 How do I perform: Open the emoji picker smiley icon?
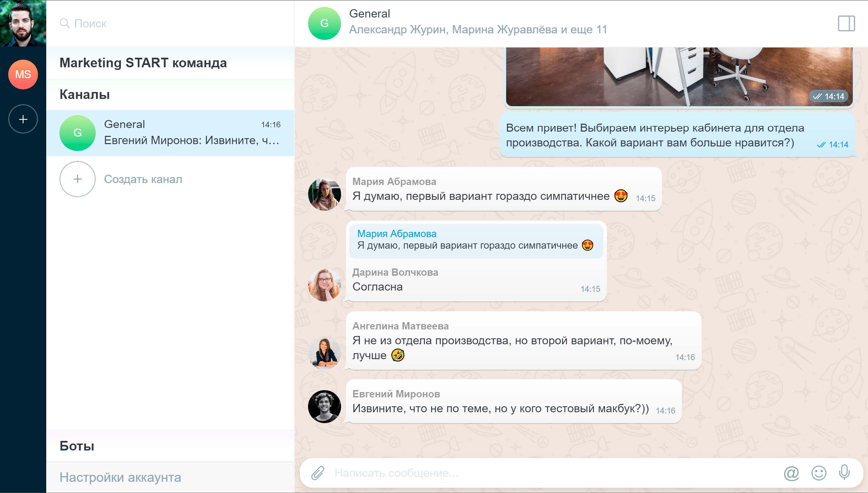pos(818,473)
